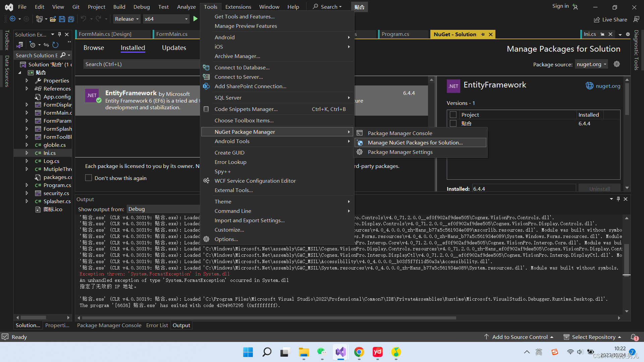Open the x64 platform dropdown
The width and height of the screenshot is (644, 362).
166,19
